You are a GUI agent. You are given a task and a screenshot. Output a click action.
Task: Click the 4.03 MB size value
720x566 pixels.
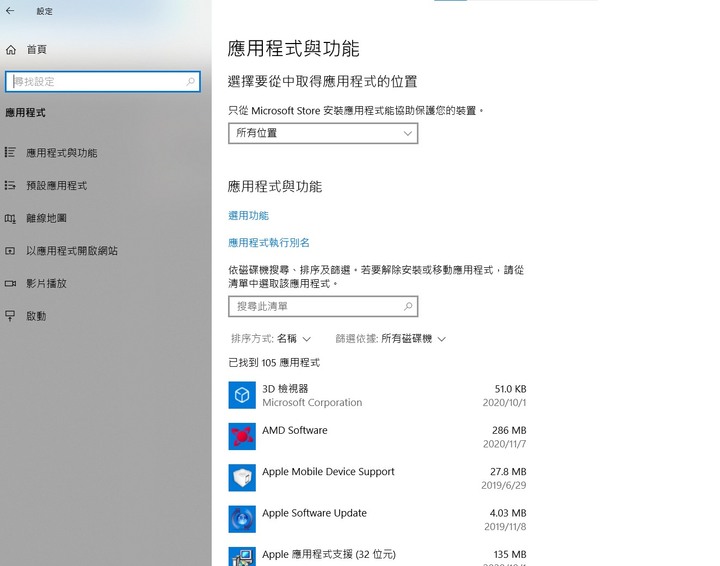508,513
